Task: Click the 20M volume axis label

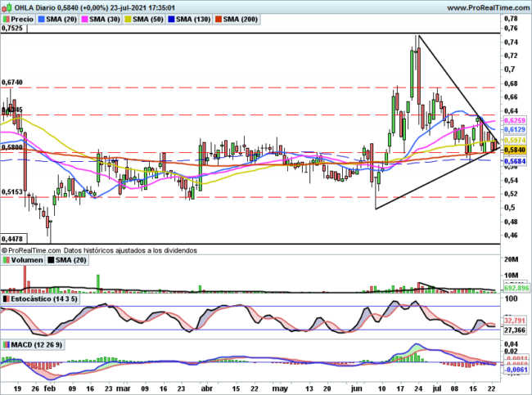Action: 512,259
